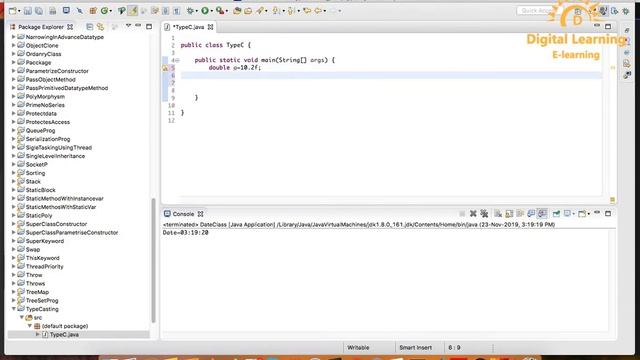
Task: Switch to the Package Explorer tab
Action: point(41,27)
